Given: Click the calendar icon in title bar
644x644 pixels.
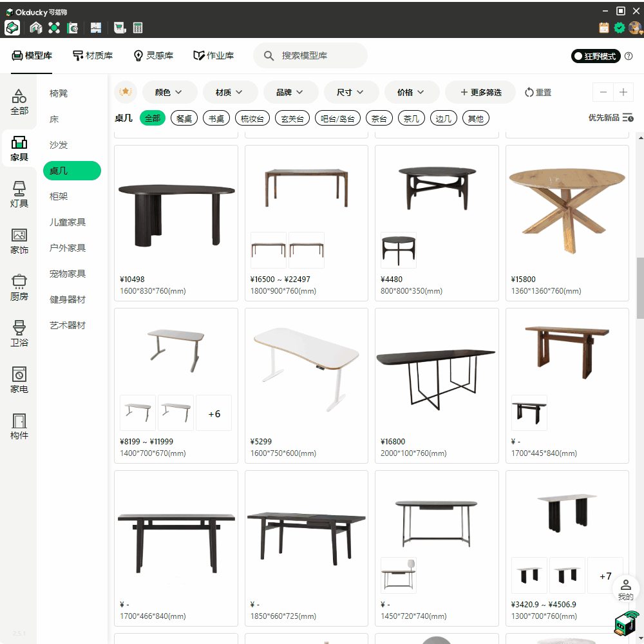Looking at the screenshot, I should (603, 28).
